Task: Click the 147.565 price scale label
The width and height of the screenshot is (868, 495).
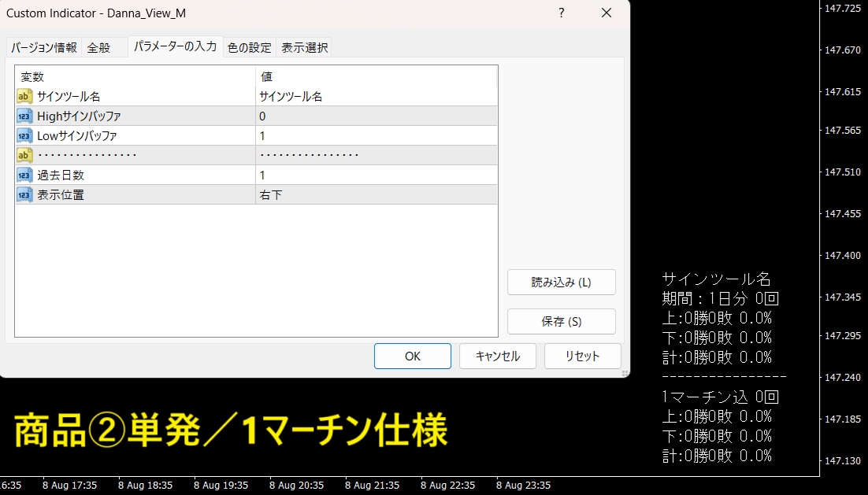Action: [x=843, y=130]
